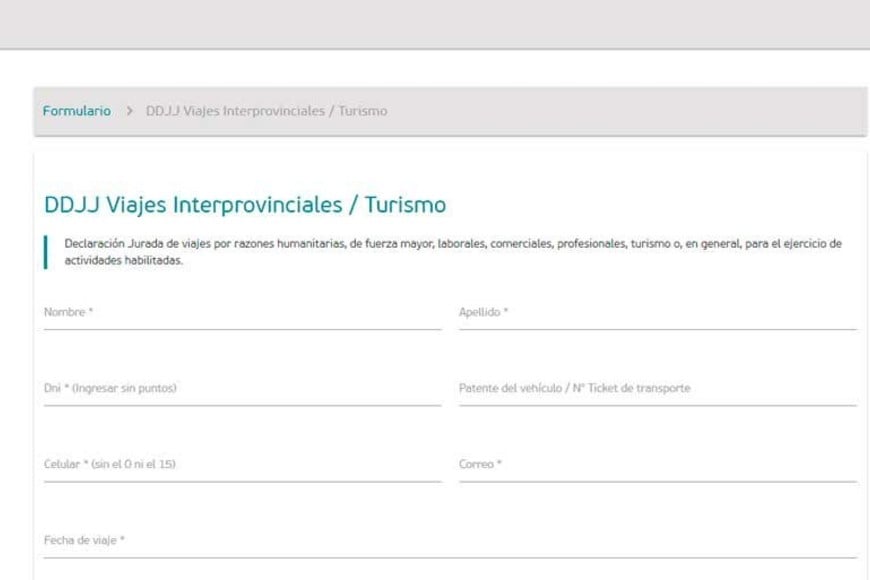Click into the Apellido text field

[x=657, y=313]
